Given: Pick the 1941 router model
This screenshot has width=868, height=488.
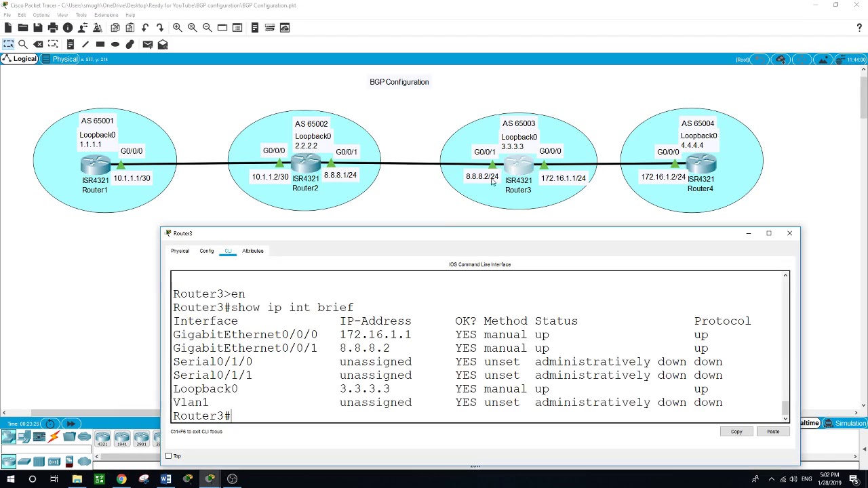Looking at the screenshot, I should (122, 440).
